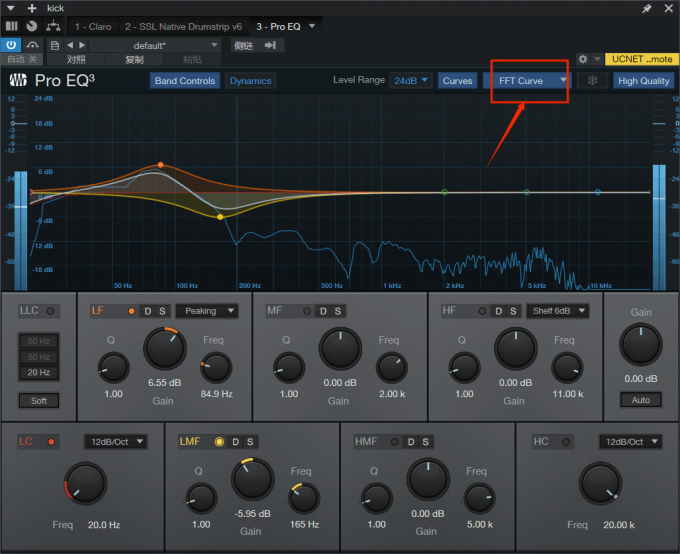Toggle MF band dynamics D button

click(x=323, y=311)
